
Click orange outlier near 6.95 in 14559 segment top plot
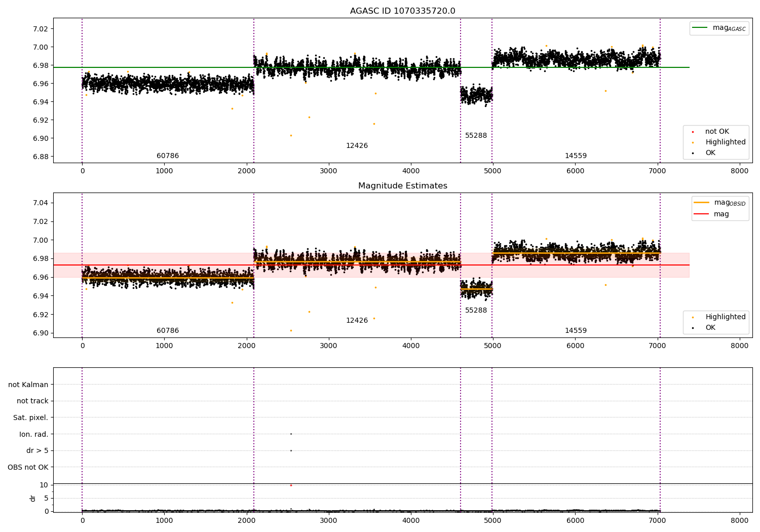tap(605, 91)
